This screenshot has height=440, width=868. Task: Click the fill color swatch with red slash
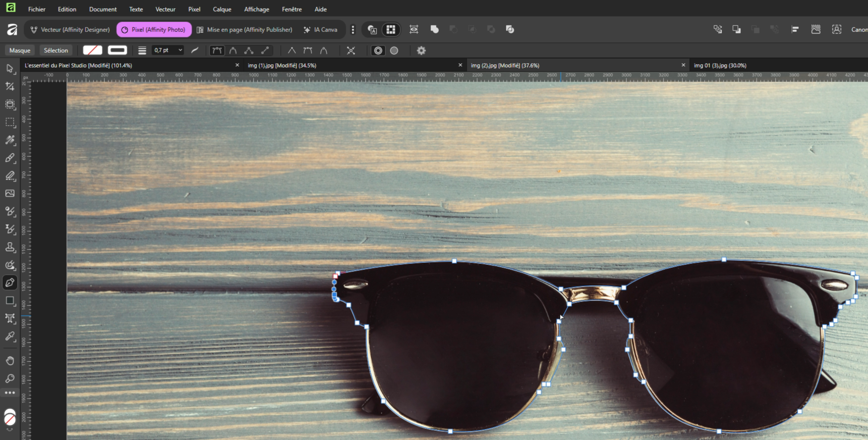pyautogui.click(x=93, y=51)
